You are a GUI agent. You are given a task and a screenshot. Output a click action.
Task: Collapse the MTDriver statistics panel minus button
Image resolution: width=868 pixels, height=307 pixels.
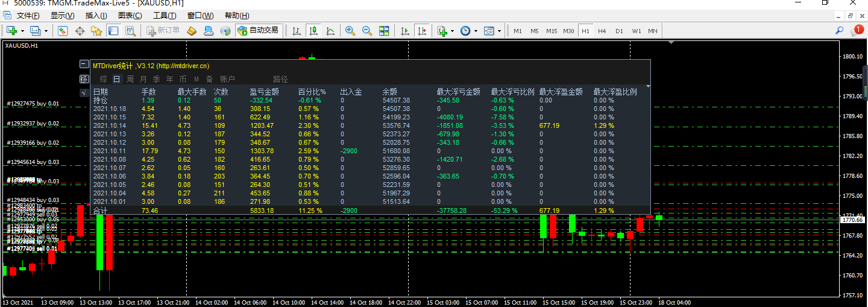tap(83, 65)
